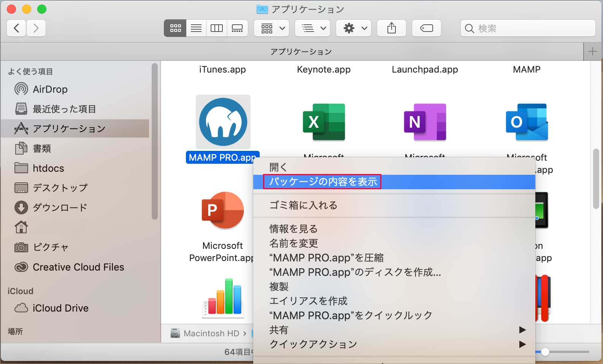
Task: Open ピクチャ in the sidebar
Action: [75, 247]
